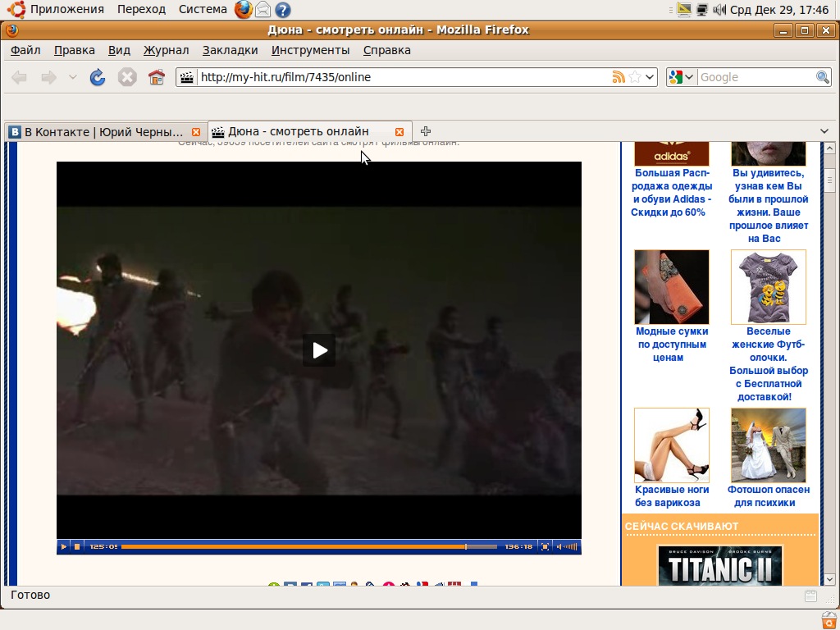
Task: Open the address bar history dropdown
Action: (650, 77)
